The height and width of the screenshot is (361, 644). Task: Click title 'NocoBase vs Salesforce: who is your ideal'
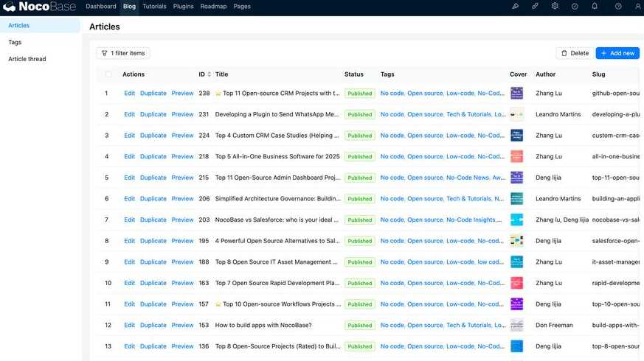277,220
